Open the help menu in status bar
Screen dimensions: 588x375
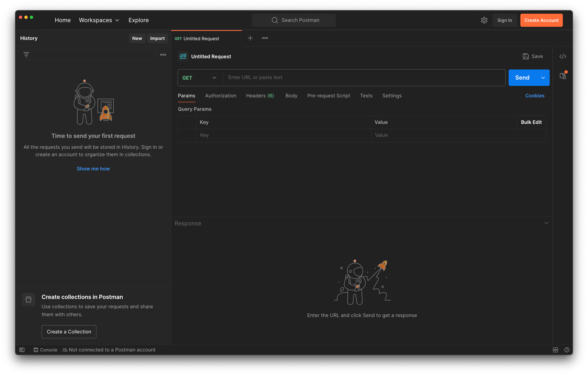567,350
